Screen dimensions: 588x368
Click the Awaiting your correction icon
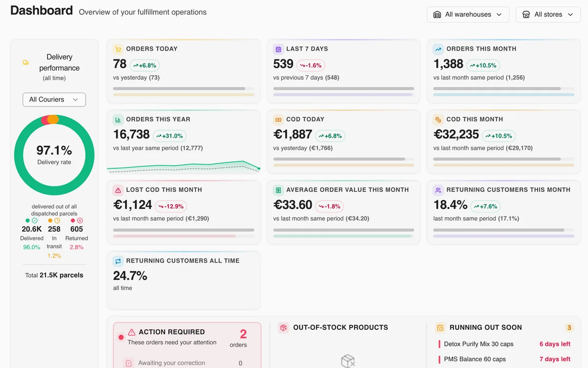128,363
